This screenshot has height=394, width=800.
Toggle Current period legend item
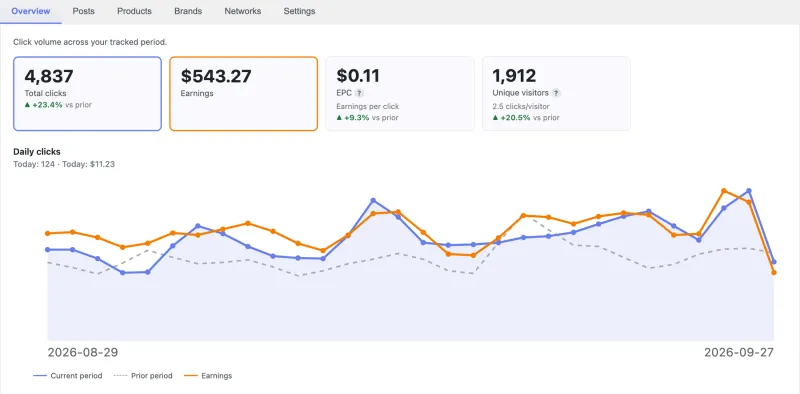click(x=67, y=376)
